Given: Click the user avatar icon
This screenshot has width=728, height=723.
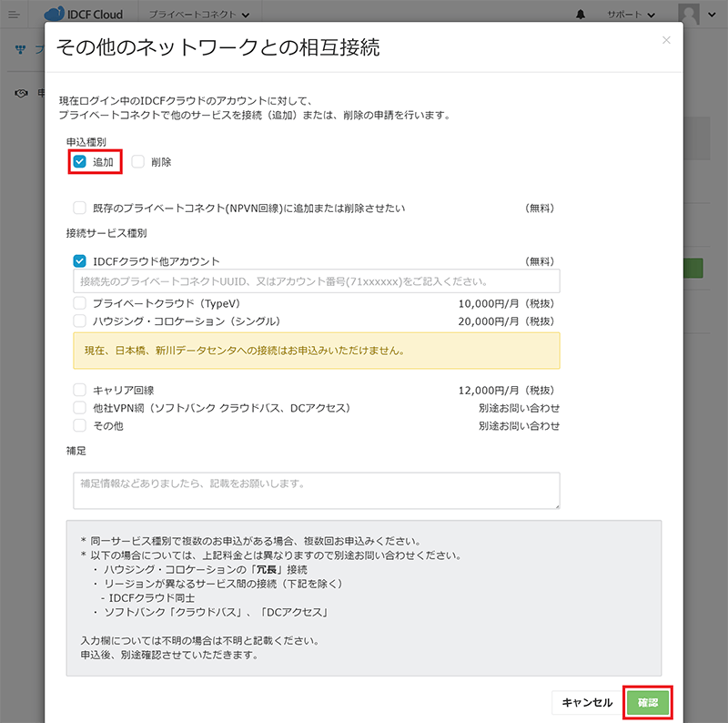Looking at the screenshot, I should coord(690,15).
